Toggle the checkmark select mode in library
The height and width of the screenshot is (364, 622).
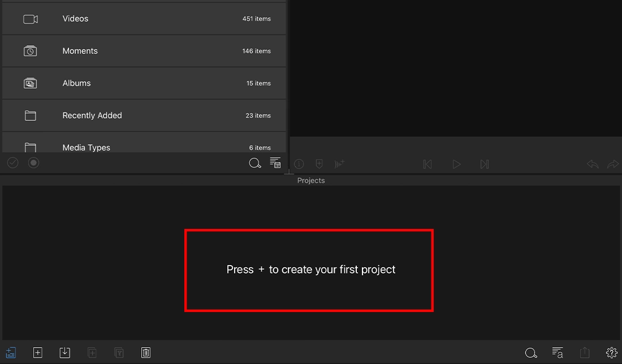coord(13,163)
